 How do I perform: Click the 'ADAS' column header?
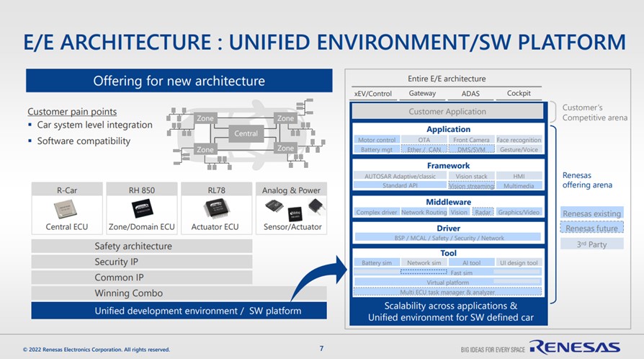(x=470, y=93)
